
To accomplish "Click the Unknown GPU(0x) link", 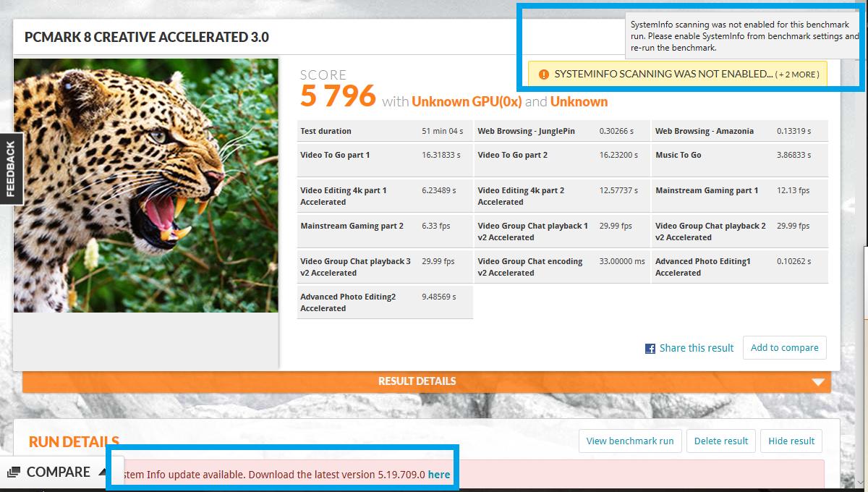I will pyautogui.click(x=467, y=101).
